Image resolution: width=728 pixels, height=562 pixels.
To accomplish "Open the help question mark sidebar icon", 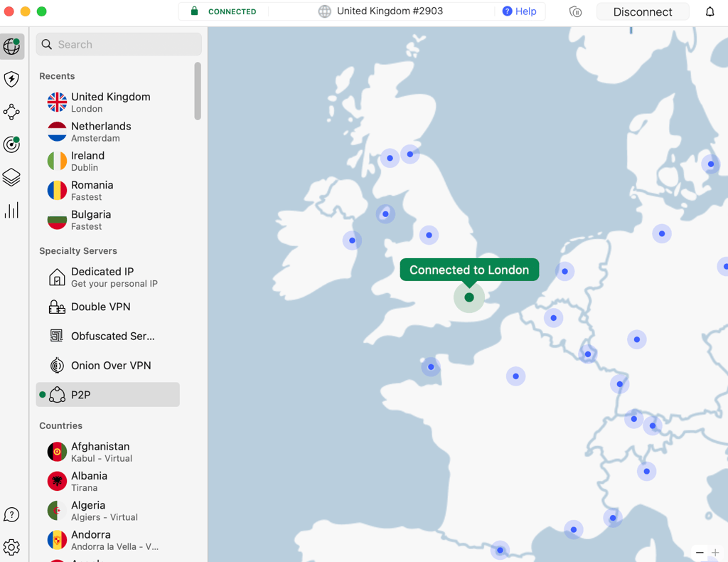I will click(x=11, y=514).
